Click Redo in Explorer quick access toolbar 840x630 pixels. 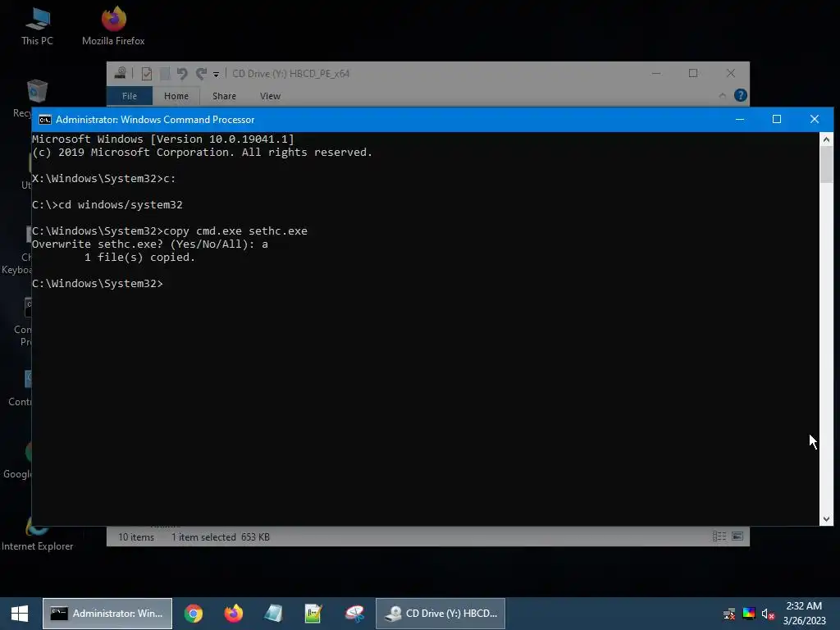click(201, 73)
